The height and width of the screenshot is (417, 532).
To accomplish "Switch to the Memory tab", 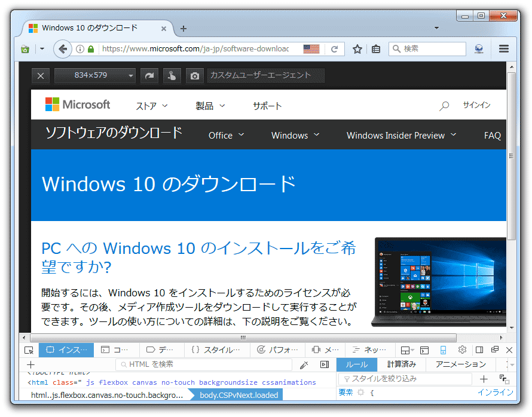I will pos(325,350).
